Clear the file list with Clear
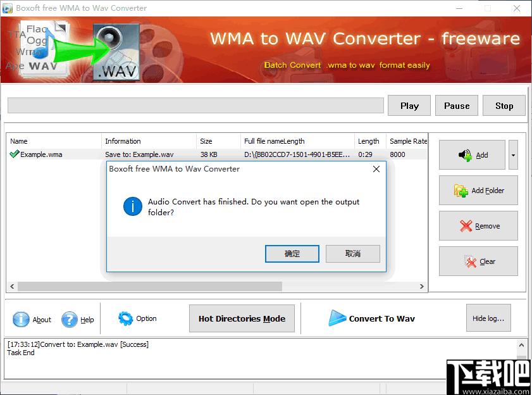The image size is (532, 395). coord(478,261)
